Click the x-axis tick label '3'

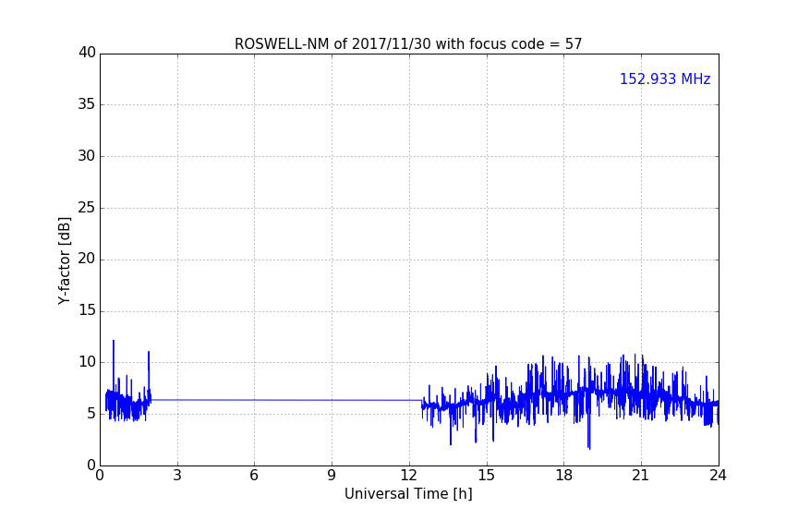pyautogui.click(x=177, y=476)
